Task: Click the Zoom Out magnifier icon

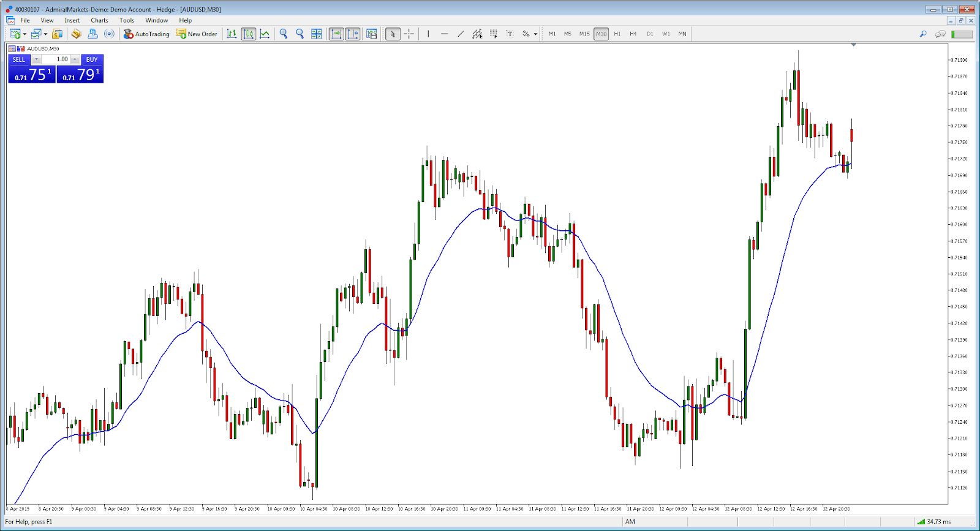Action: 300,34
